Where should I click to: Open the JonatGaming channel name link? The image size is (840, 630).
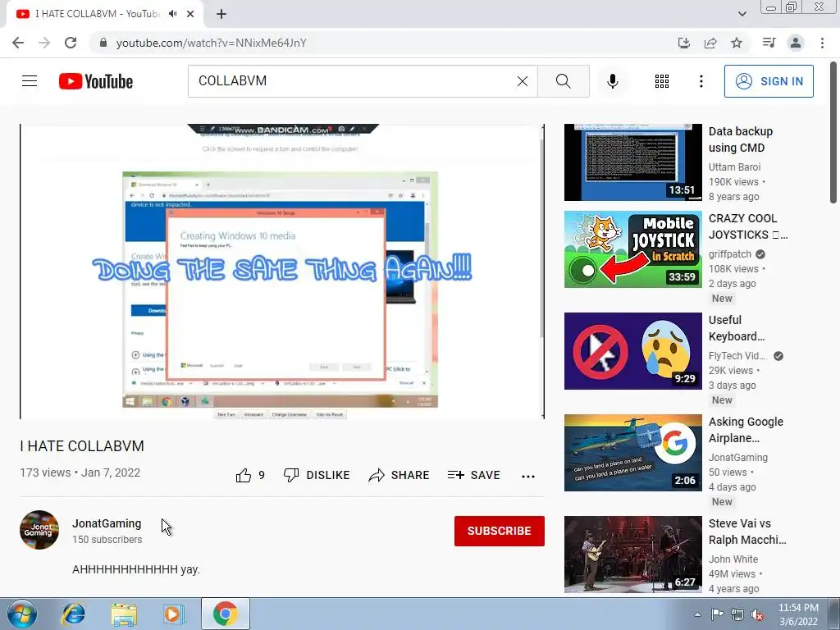(x=107, y=523)
